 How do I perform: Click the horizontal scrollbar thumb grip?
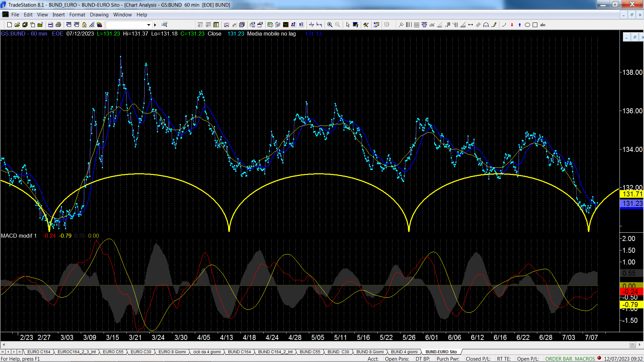coord(633,345)
